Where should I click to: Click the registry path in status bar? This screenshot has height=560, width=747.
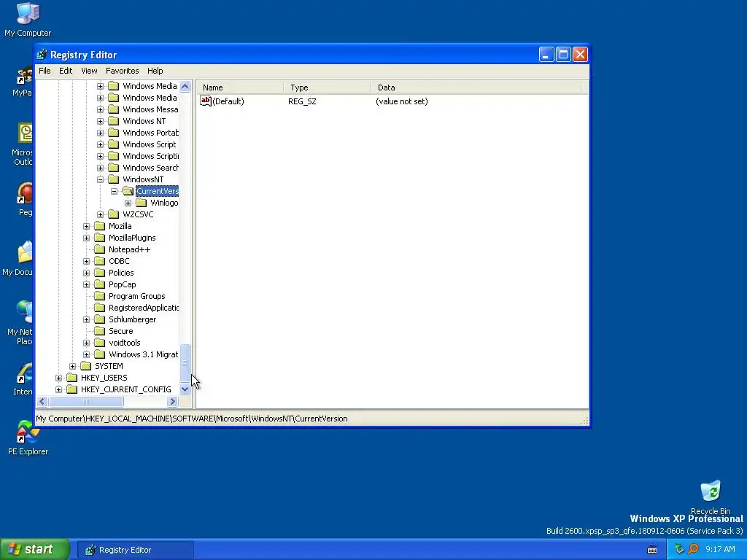pyautogui.click(x=192, y=419)
